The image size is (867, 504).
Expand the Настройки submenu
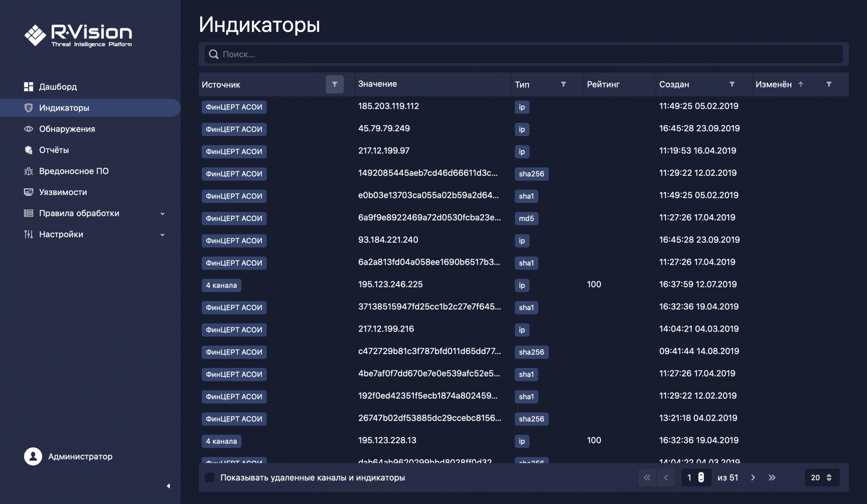[163, 234]
